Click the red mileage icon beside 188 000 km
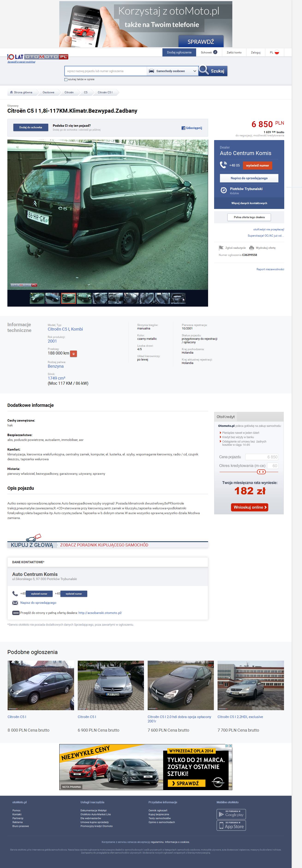 point(74,353)
